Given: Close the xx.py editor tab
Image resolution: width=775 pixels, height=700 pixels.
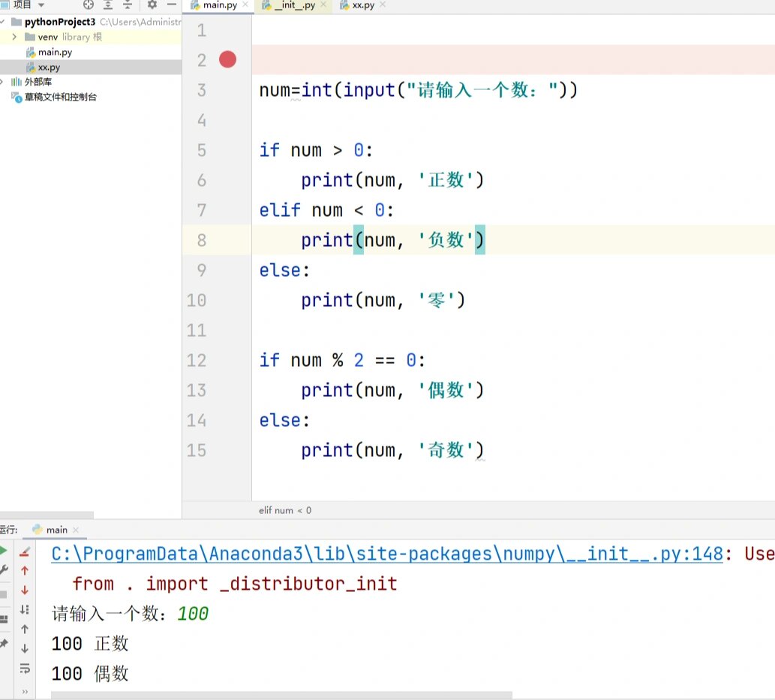Looking at the screenshot, I should click(383, 5).
